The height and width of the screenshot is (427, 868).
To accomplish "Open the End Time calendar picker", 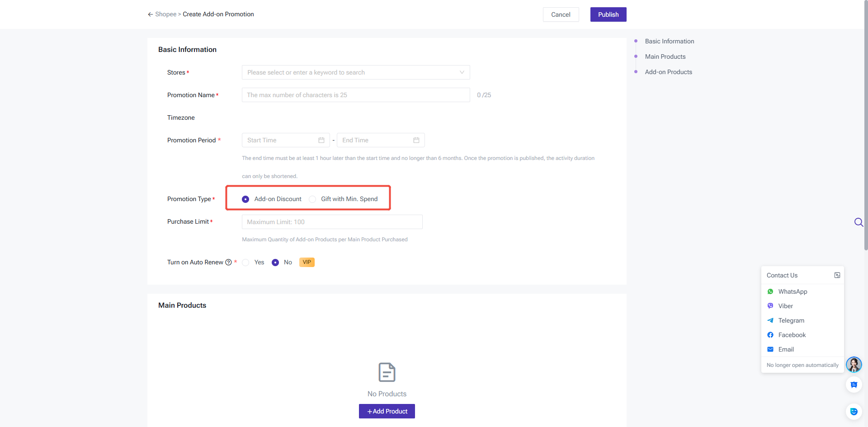I will [416, 140].
